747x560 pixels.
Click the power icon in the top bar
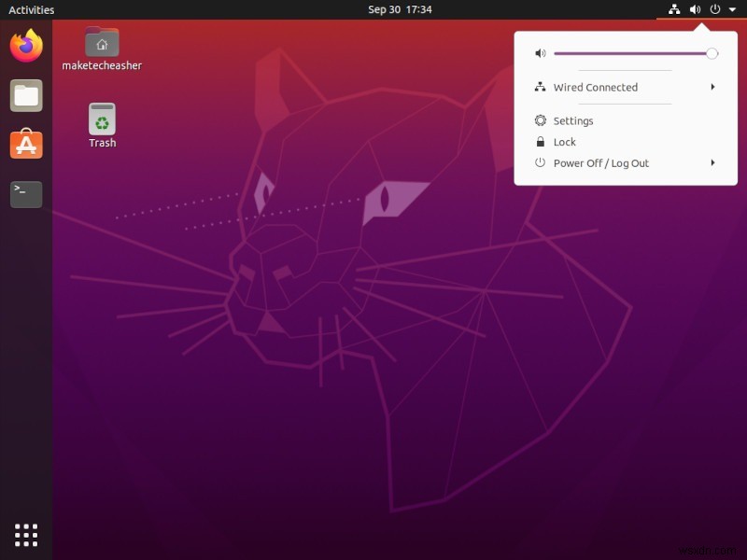pos(713,9)
